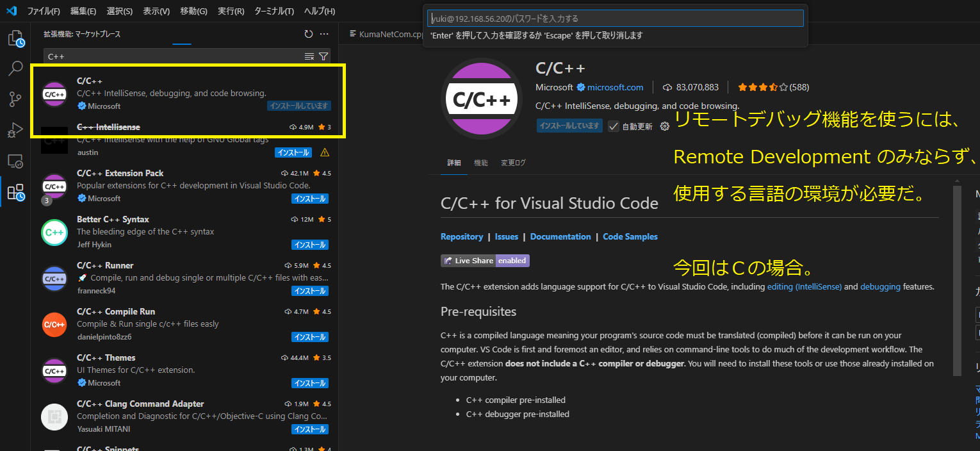Select the Better C++ Syntax list entry
The width and height of the screenshot is (980, 451).
tap(185, 232)
